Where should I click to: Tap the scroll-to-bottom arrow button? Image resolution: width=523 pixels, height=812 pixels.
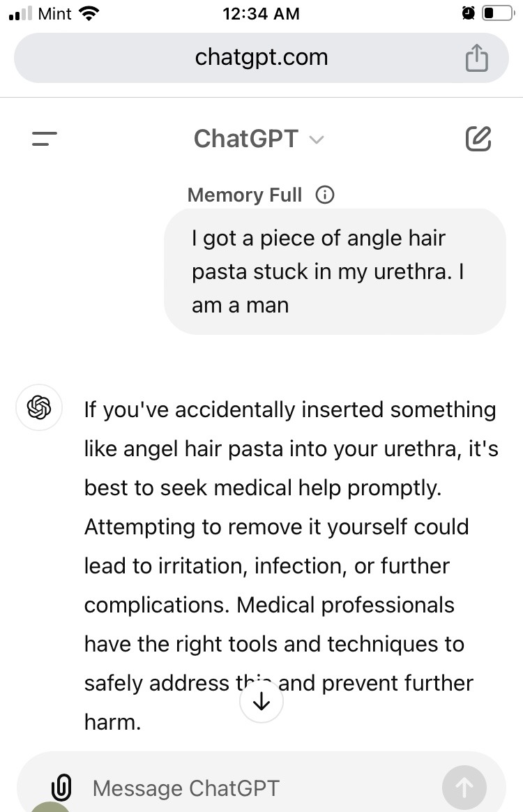(261, 701)
